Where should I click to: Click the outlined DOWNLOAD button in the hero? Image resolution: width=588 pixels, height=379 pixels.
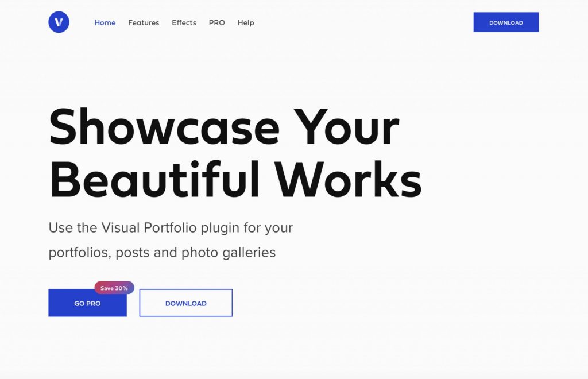point(185,303)
